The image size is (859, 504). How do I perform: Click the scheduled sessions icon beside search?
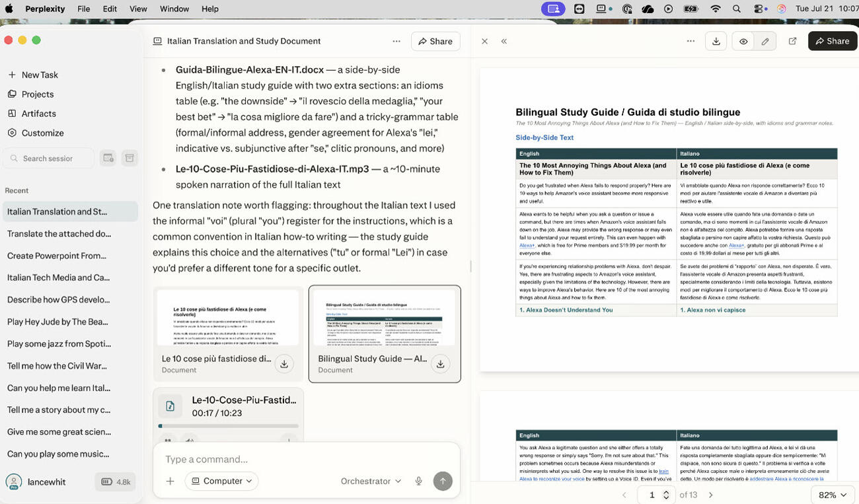point(108,159)
